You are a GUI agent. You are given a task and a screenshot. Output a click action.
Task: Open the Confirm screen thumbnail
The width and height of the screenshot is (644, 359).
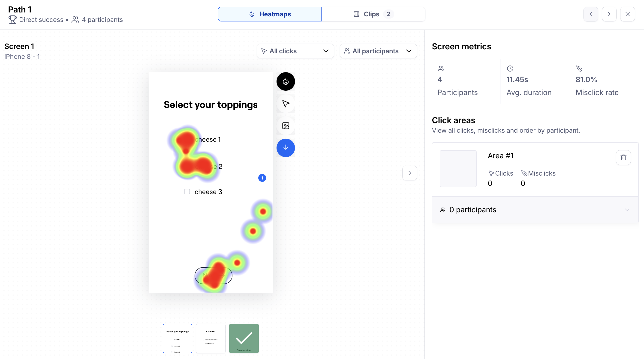[x=211, y=338]
